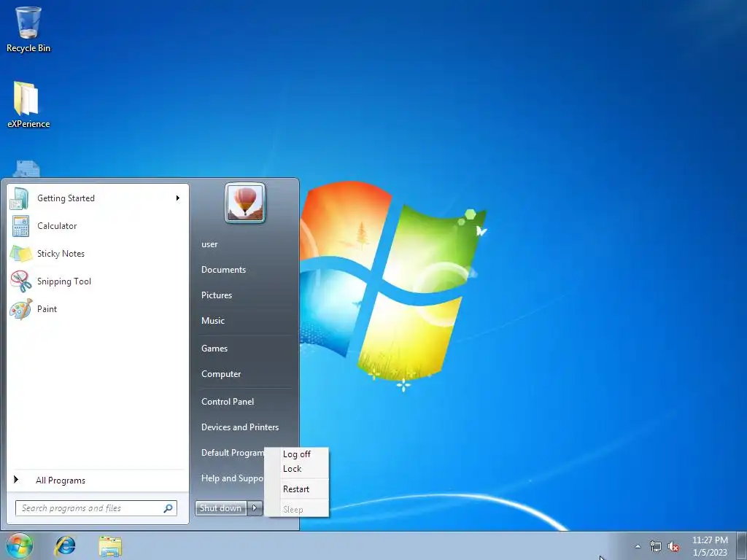Choose Restart from power menu
Image resolution: width=747 pixels, height=560 pixels.
point(296,489)
